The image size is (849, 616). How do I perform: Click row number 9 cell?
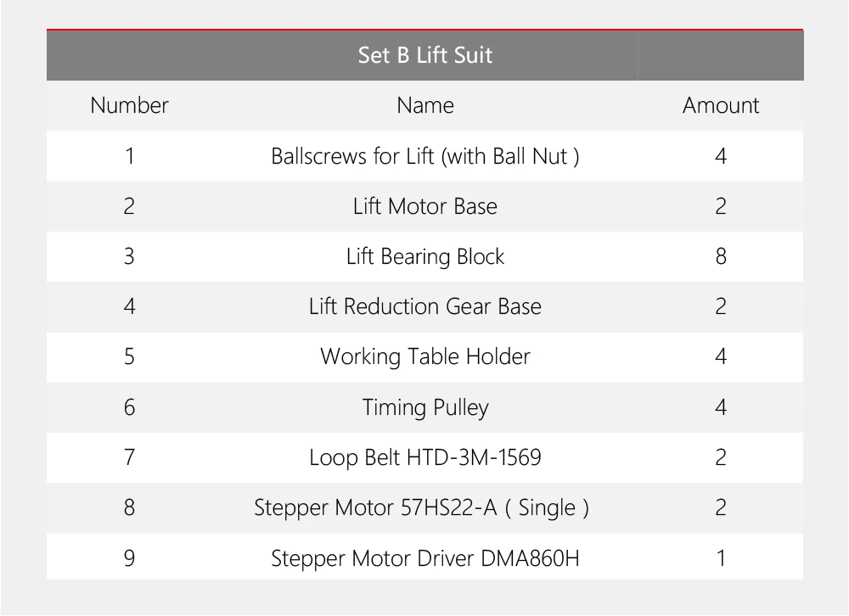(x=129, y=558)
